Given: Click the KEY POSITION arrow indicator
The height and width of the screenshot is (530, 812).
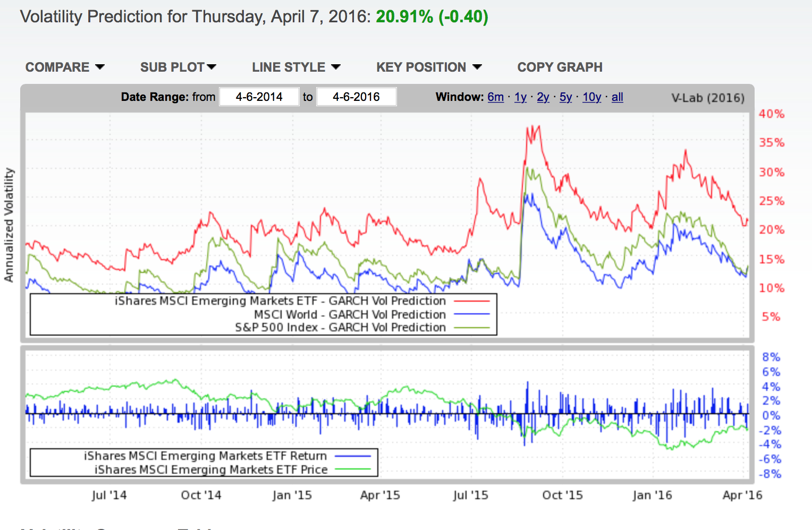Looking at the screenshot, I should 477,67.
